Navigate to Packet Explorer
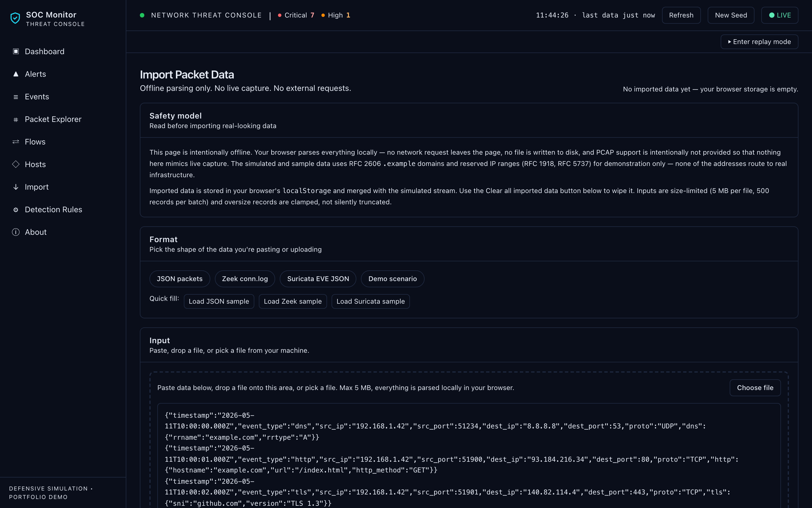Viewport: 812px width, 508px height. (63, 119)
